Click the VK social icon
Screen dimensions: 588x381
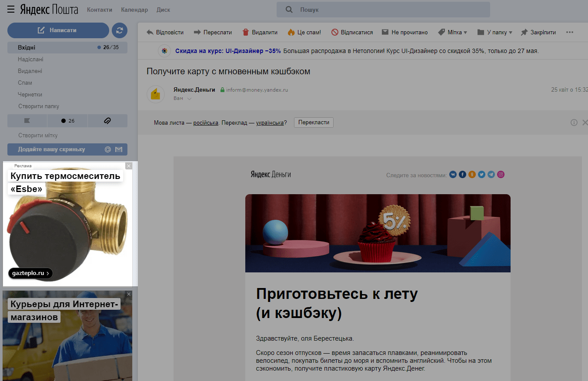[453, 175]
